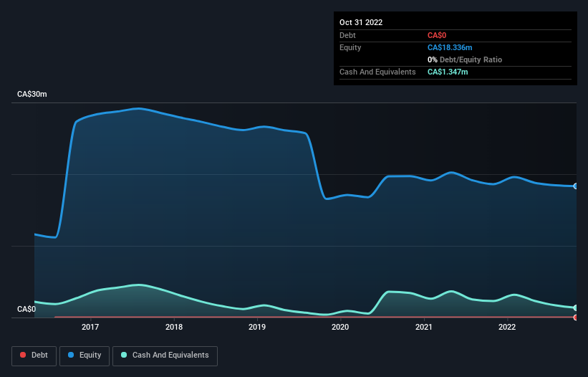Click the red CA$0 debt value
This screenshot has width=588, height=377.
pos(437,35)
